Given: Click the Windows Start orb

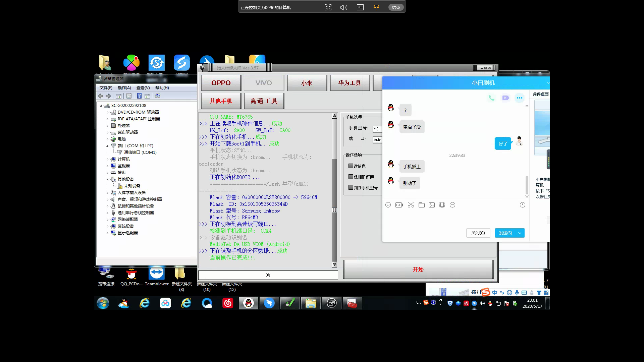Looking at the screenshot, I should coord(103,303).
